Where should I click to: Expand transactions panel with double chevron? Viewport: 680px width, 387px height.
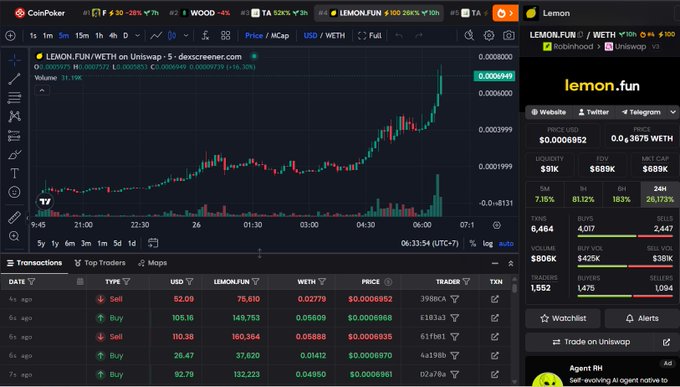[x=511, y=263]
